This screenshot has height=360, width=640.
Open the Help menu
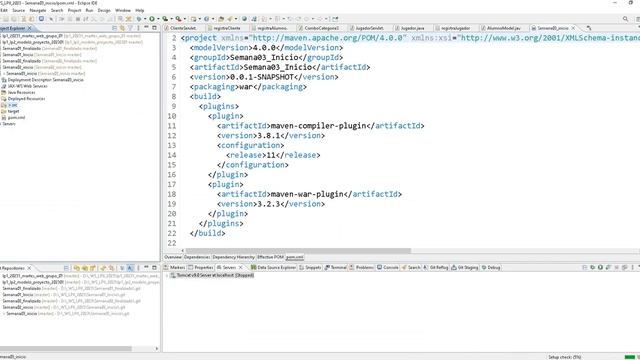pyautogui.click(x=140, y=10)
